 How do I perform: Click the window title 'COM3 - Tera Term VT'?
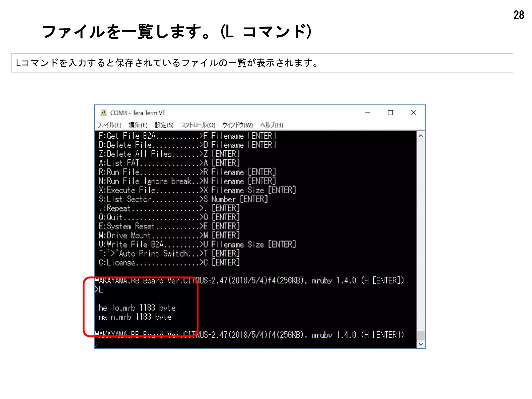tap(138, 113)
